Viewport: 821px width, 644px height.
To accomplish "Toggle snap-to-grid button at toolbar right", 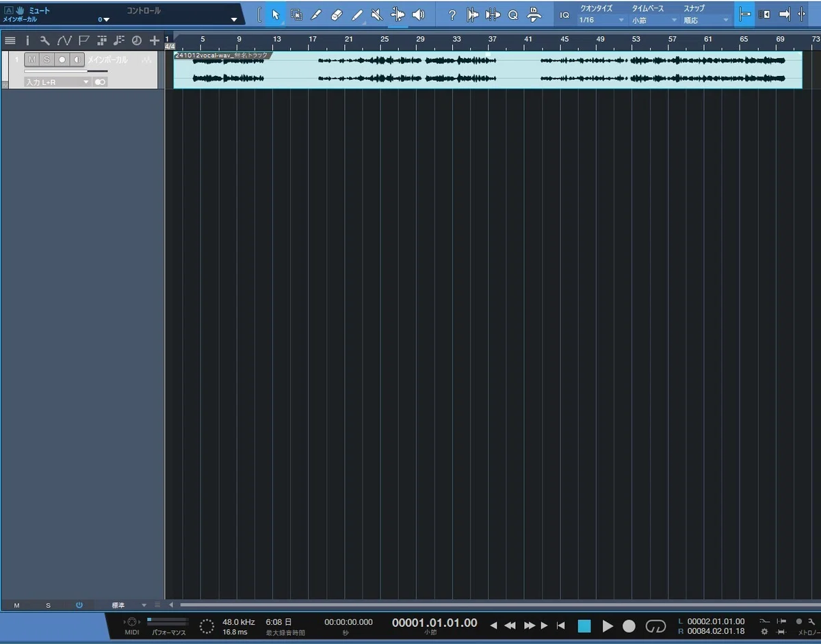I will [745, 14].
